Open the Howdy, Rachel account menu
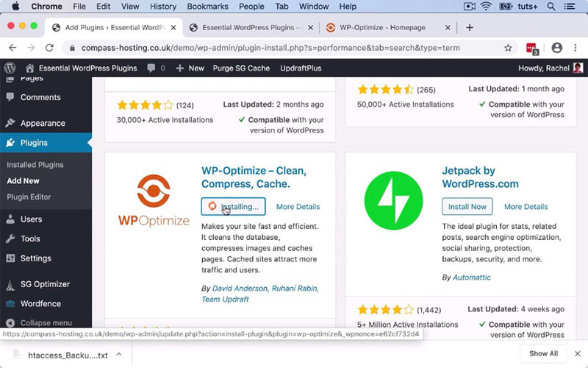Screen dimensions: 588x368 pyautogui.click(x=550, y=68)
